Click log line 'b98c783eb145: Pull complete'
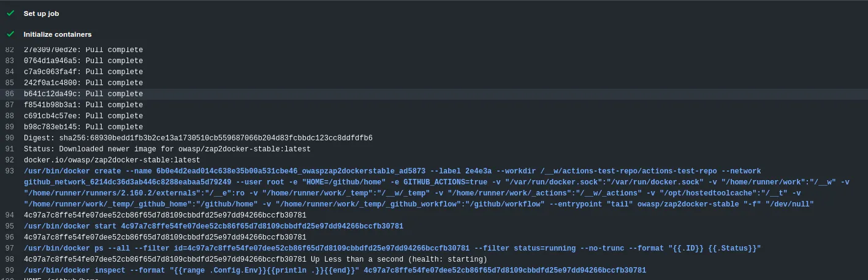Image resolution: width=868 pixels, height=280 pixels. coord(83,127)
